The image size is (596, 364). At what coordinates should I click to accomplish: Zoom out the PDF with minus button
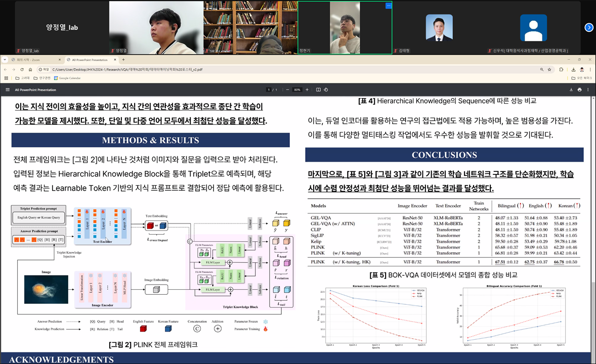pyautogui.click(x=287, y=89)
